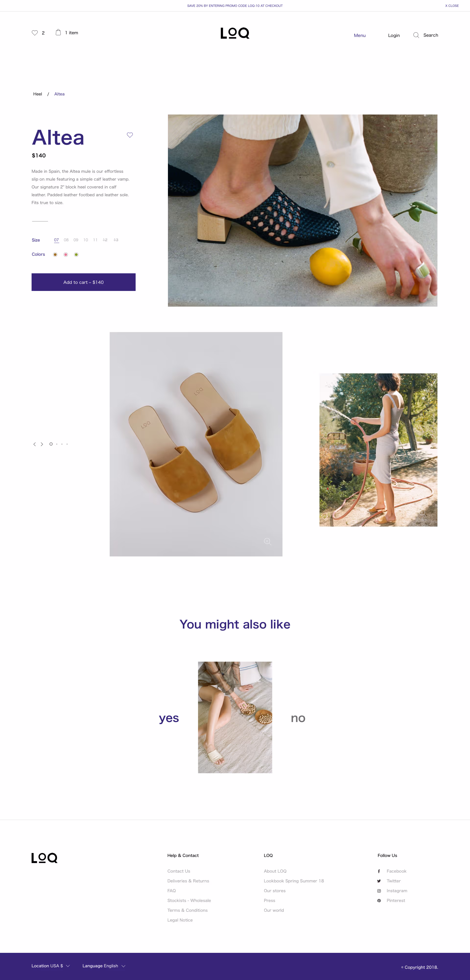This screenshot has height=980, width=470.
Task: Zoom into the tan sandals photo
Action: click(268, 541)
